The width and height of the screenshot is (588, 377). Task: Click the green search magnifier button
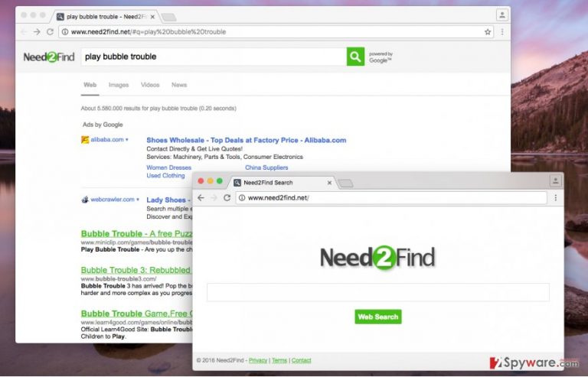[355, 57]
